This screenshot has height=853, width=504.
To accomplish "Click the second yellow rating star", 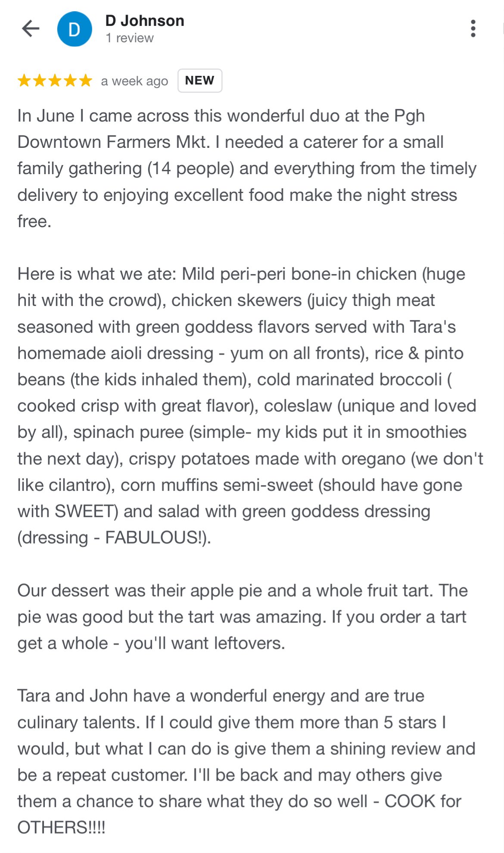I will pos(40,81).
